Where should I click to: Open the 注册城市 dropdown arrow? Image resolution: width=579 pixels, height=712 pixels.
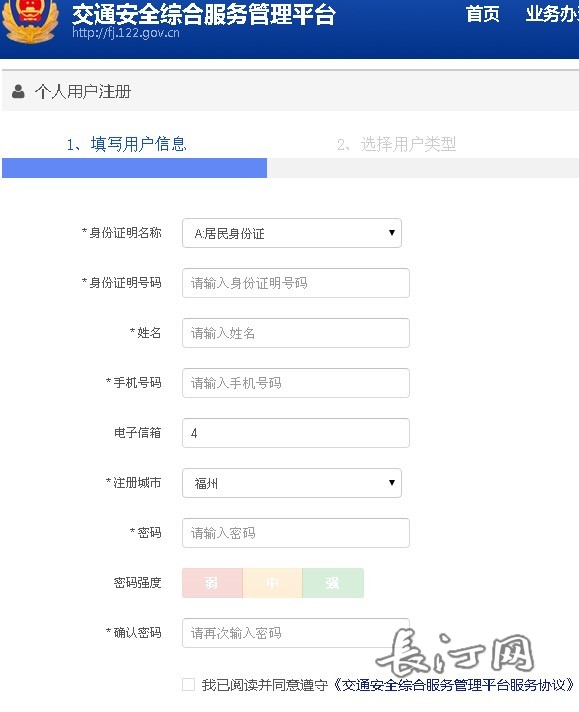click(x=391, y=483)
